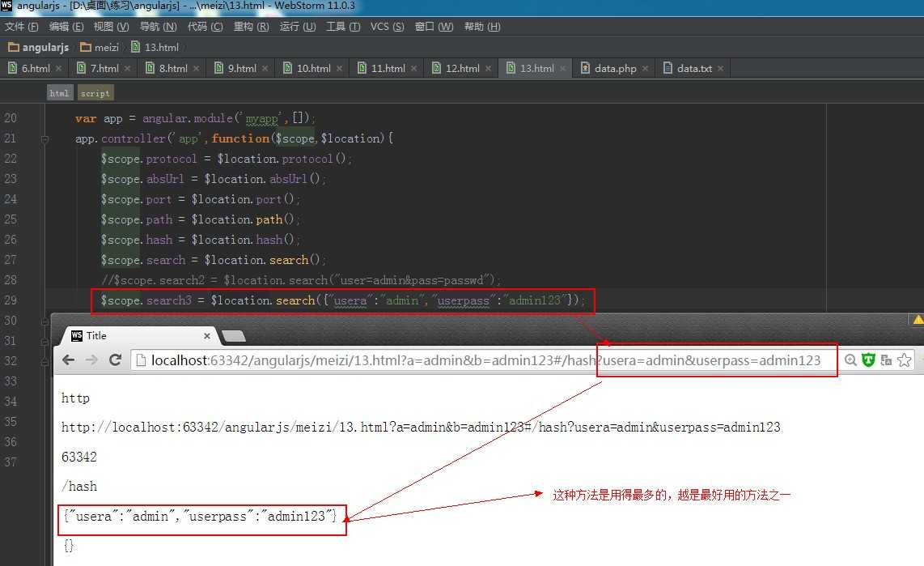Close the 8.html tab
924x566 pixels.
coord(196,68)
